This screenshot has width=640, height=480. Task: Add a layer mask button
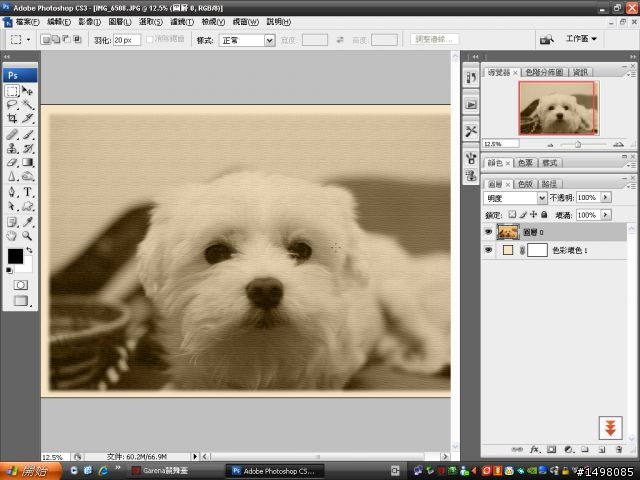551,450
